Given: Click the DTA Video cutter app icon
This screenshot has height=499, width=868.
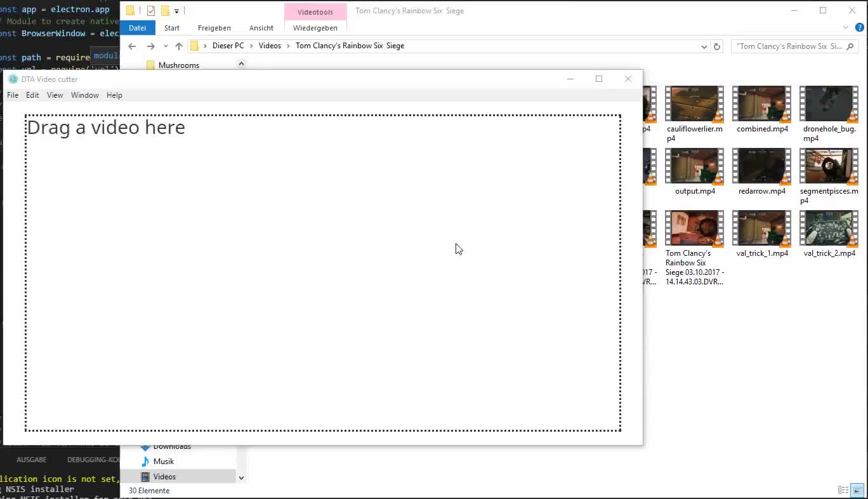Looking at the screenshot, I should click(13, 79).
